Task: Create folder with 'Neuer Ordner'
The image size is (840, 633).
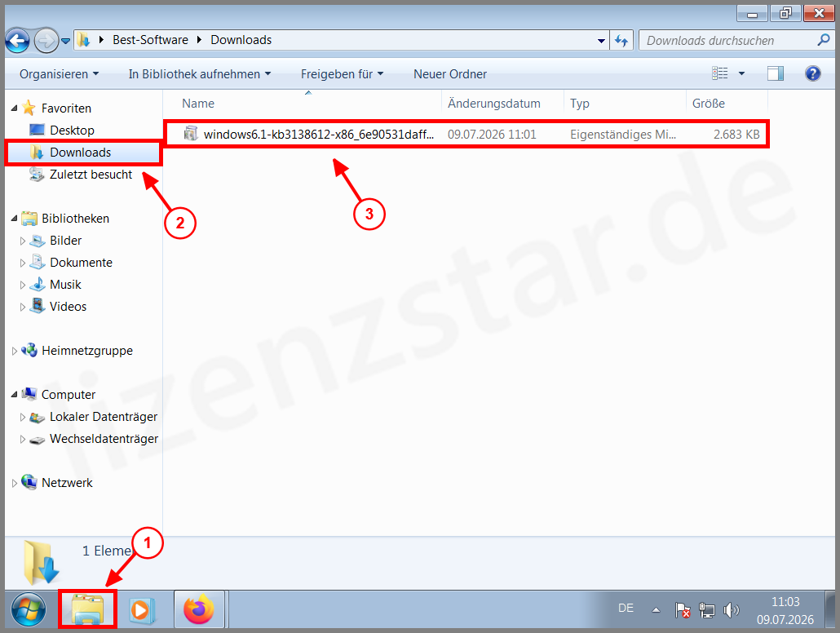Action: [450, 74]
